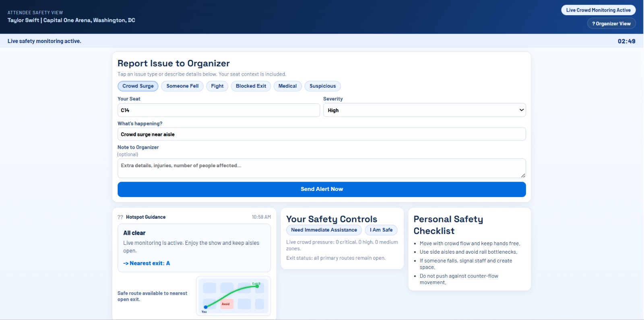Click the Avoid zone on route map

[x=226, y=304]
